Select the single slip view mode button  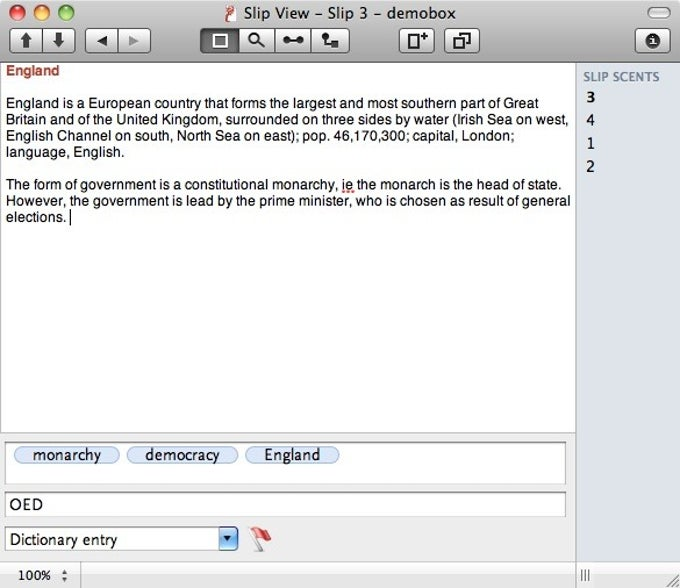tap(220, 41)
